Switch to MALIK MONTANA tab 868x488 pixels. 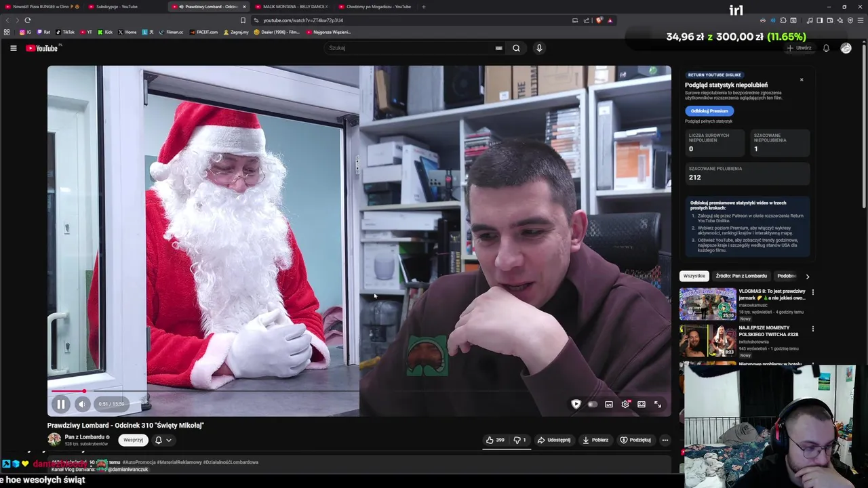coord(292,7)
